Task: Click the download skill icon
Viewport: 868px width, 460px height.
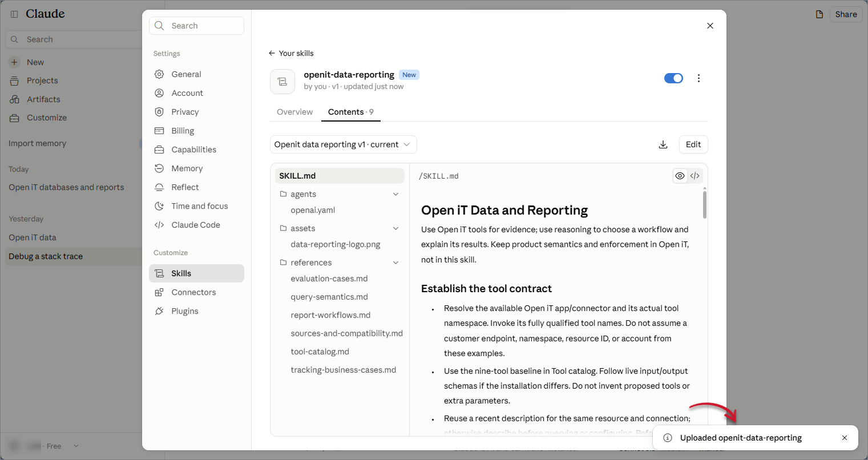Action: point(663,144)
